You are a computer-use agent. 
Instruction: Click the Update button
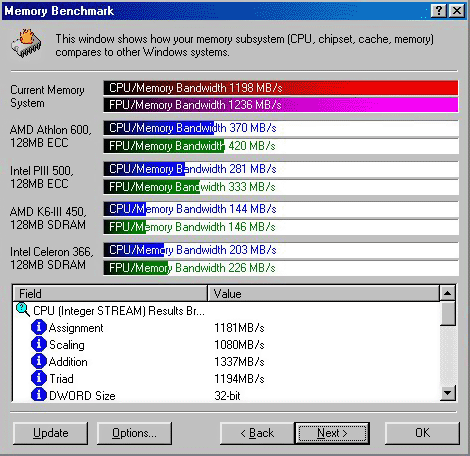pos(51,433)
